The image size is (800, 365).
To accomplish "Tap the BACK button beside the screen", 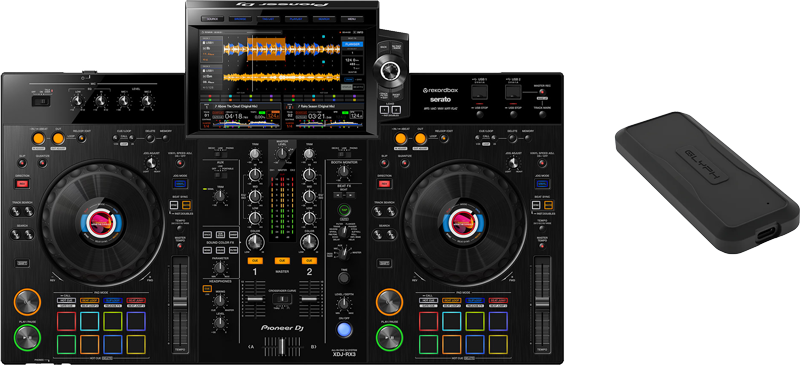I will [x=383, y=46].
